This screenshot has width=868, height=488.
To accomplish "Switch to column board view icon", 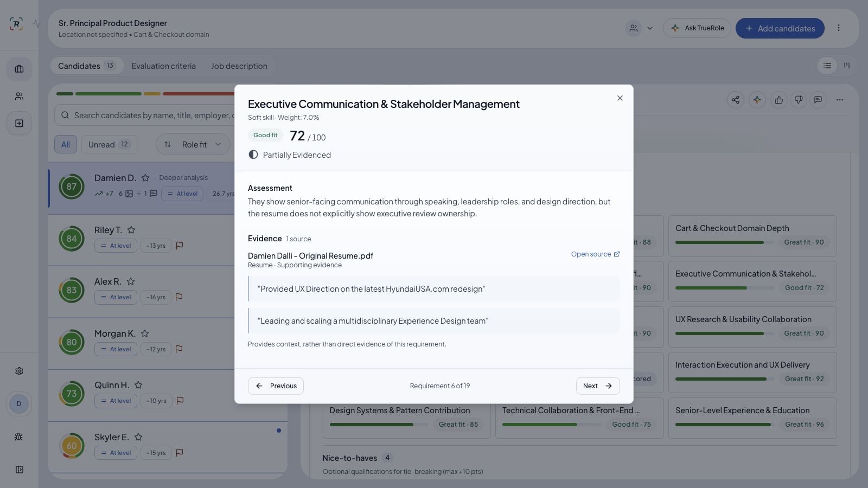I will [846, 66].
